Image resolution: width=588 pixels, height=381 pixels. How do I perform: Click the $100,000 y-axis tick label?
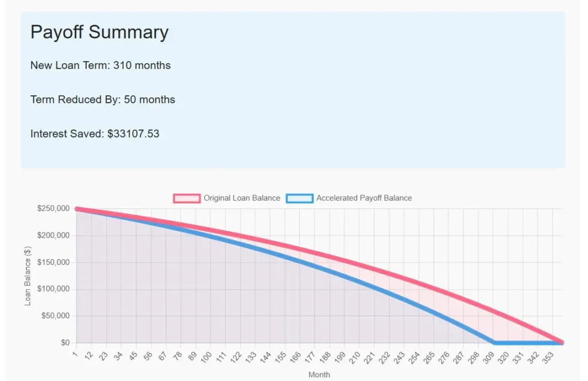tap(53, 289)
